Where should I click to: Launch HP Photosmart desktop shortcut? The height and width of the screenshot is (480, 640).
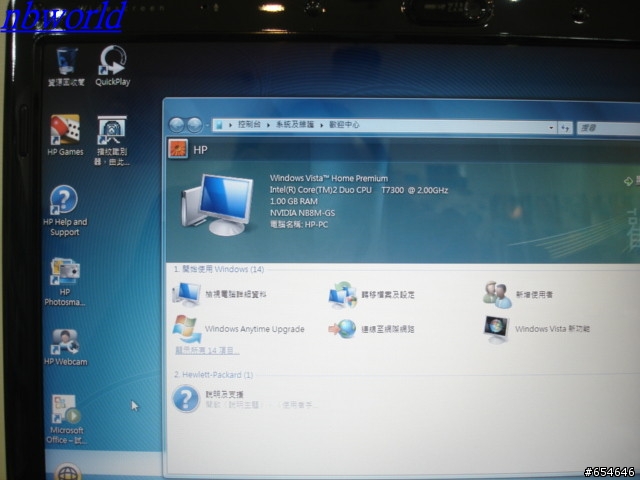65,281
